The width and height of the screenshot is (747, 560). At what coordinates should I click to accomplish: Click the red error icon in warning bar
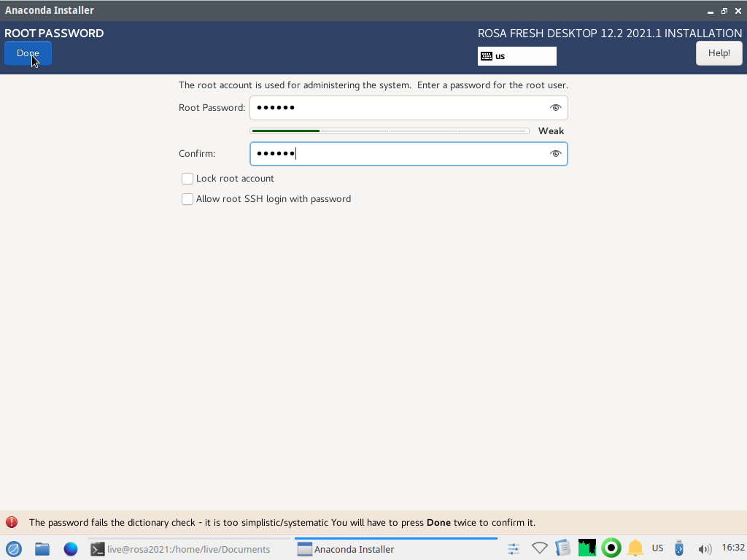pyautogui.click(x=12, y=522)
